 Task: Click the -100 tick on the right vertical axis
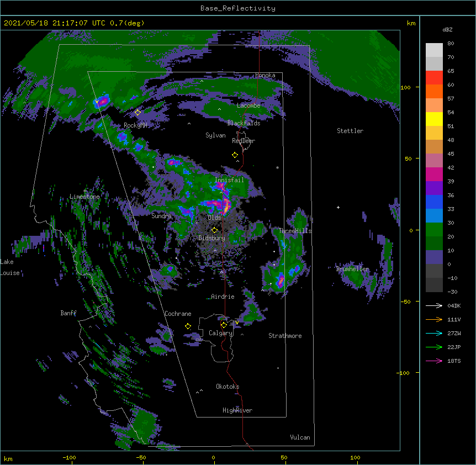click(x=404, y=373)
